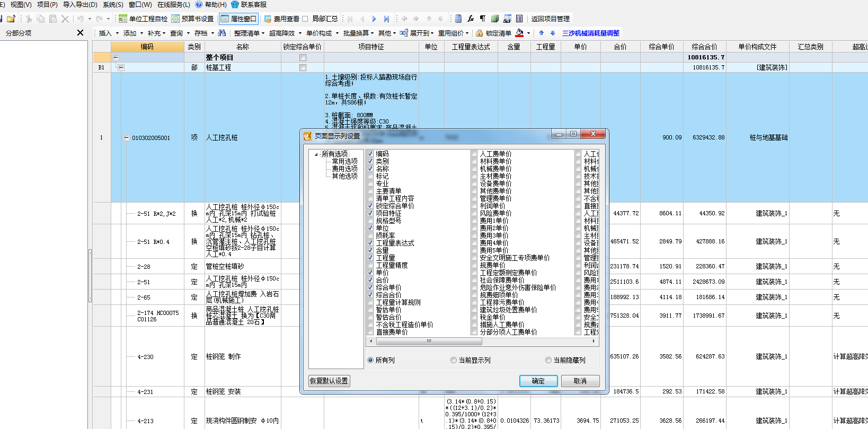The height and width of the screenshot is (429, 868).
Task: Click the copy icon in toolbar
Action: click(41, 19)
